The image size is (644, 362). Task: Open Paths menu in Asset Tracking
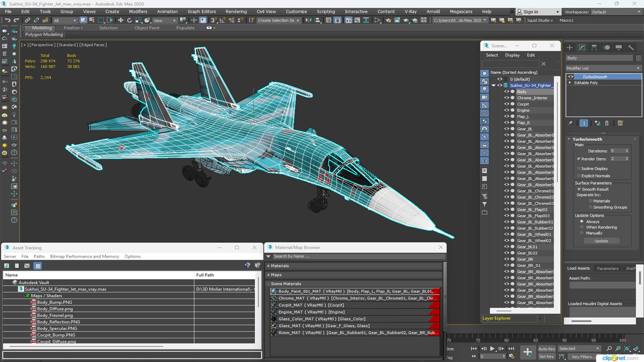[x=39, y=256]
